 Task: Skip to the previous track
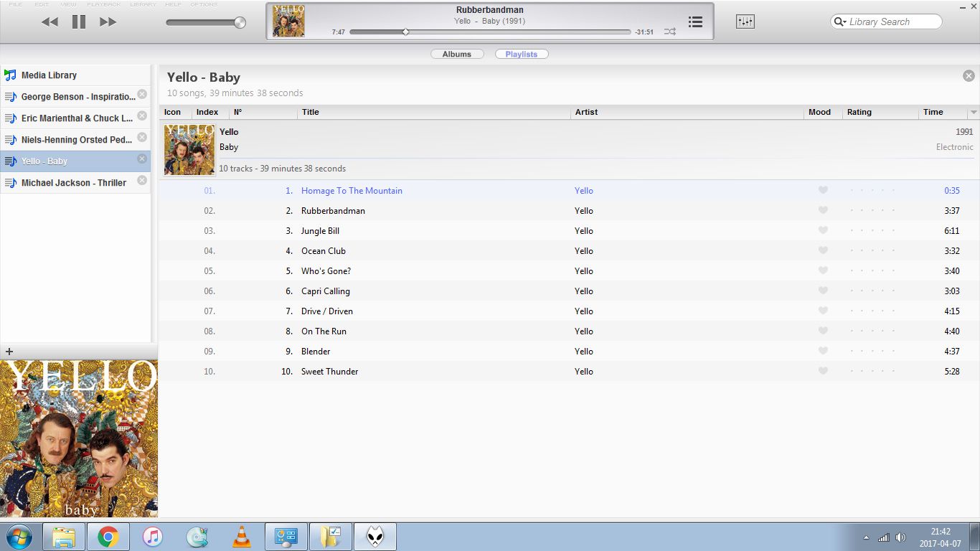tap(50, 22)
